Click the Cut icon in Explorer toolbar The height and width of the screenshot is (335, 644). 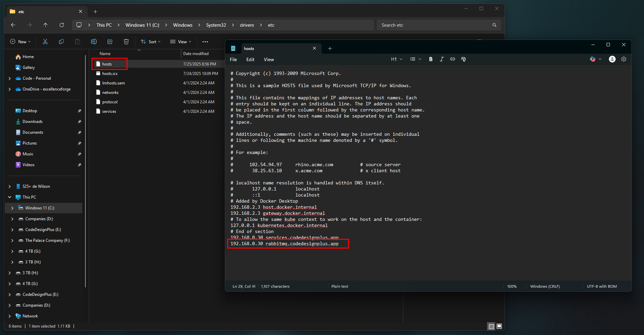tap(45, 42)
